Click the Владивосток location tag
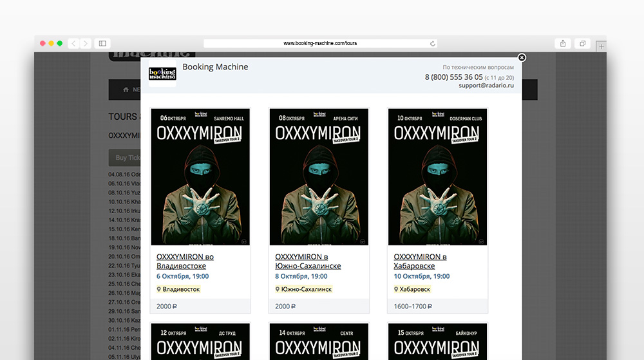644x360 pixels. (178, 289)
